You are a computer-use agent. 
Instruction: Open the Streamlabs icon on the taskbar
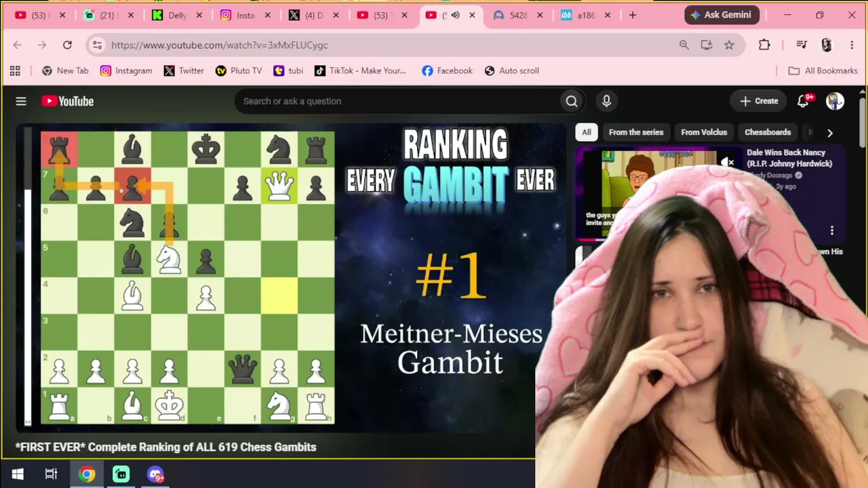121,474
